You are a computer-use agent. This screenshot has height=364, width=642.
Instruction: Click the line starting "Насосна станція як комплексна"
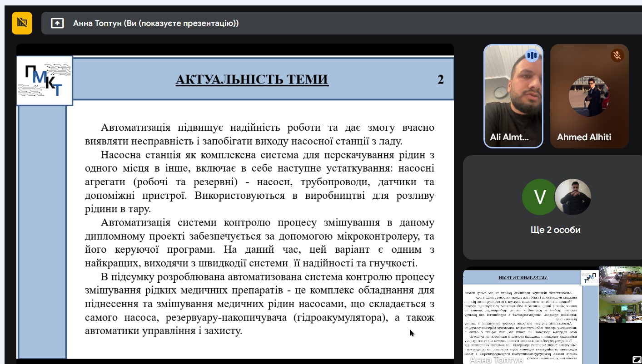(x=267, y=155)
